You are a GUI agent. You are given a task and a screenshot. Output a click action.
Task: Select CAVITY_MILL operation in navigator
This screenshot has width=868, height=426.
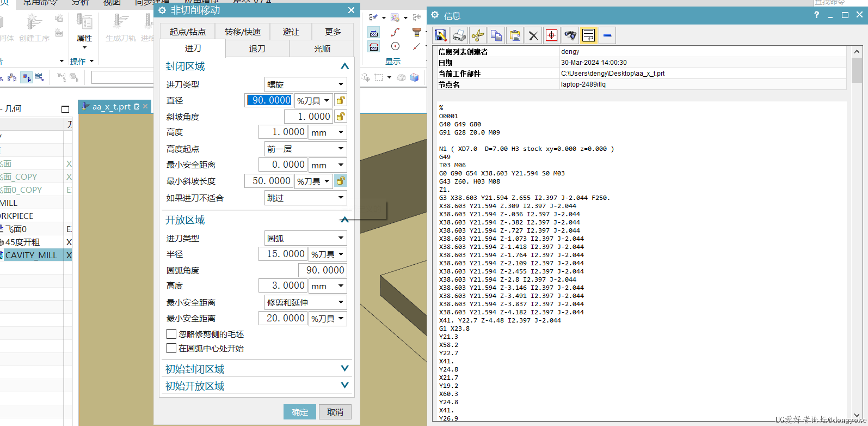click(31, 255)
